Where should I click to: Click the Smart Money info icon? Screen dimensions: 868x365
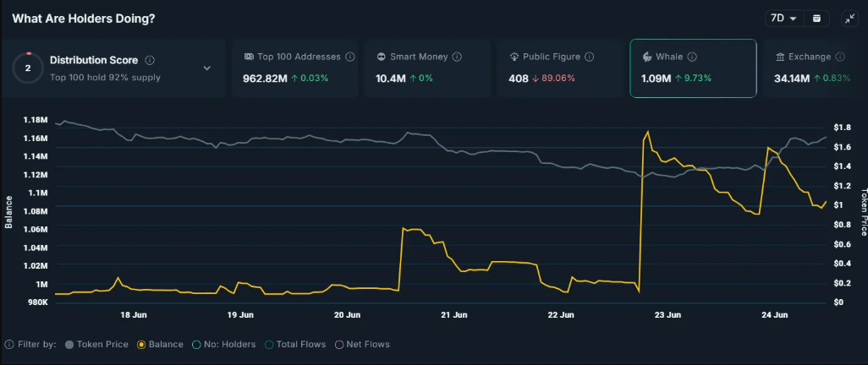pyautogui.click(x=457, y=57)
